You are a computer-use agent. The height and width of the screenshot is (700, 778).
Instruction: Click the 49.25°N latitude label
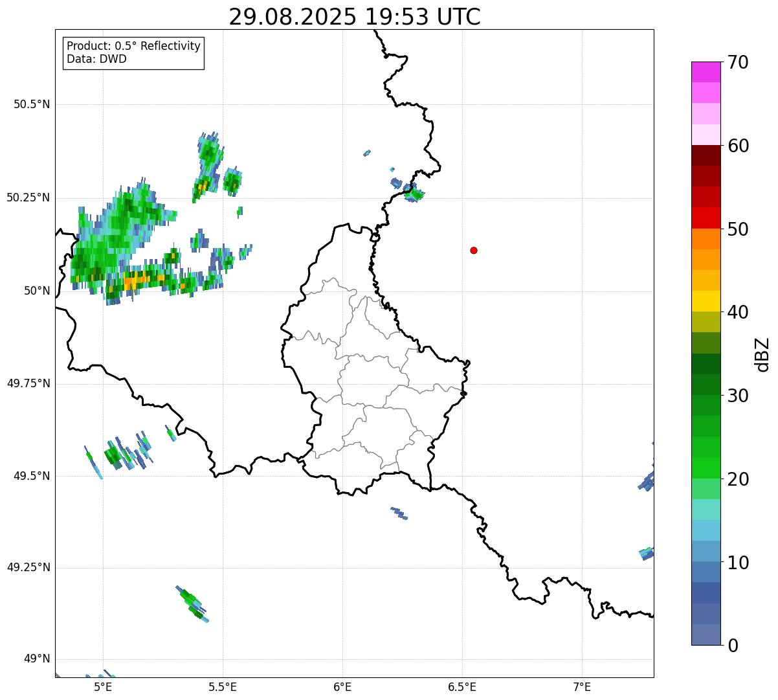tap(28, 567)
